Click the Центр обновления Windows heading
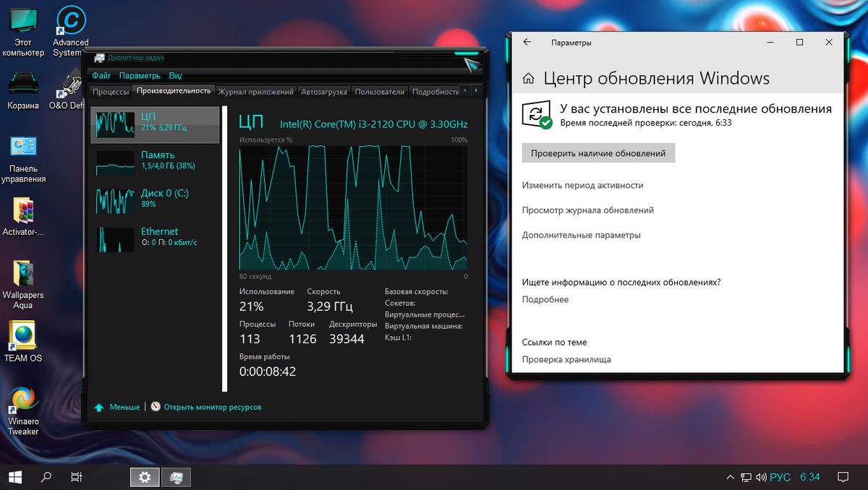868x490 pixels. 656,79
